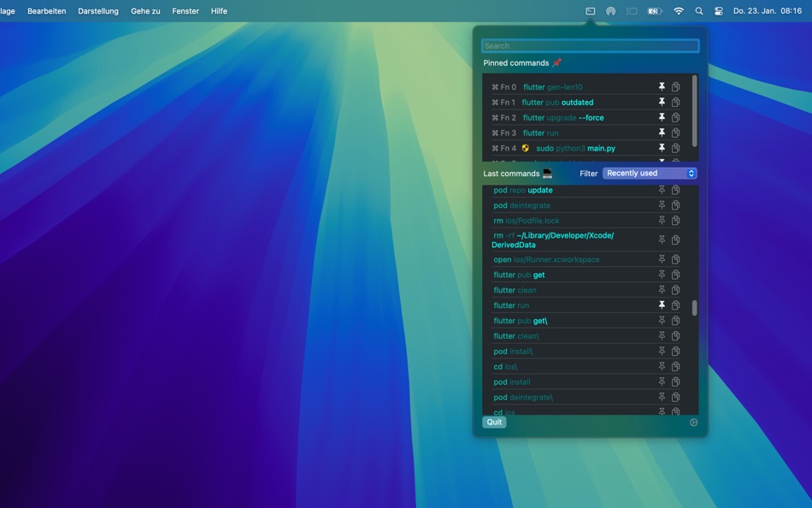This screenshot has height=508, width=812.
Task: Pin the pod install\ command
Action: point(662,351)
